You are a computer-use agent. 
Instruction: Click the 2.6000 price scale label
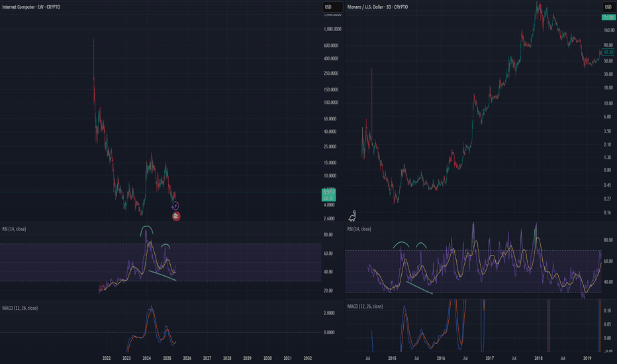(329, 218)
